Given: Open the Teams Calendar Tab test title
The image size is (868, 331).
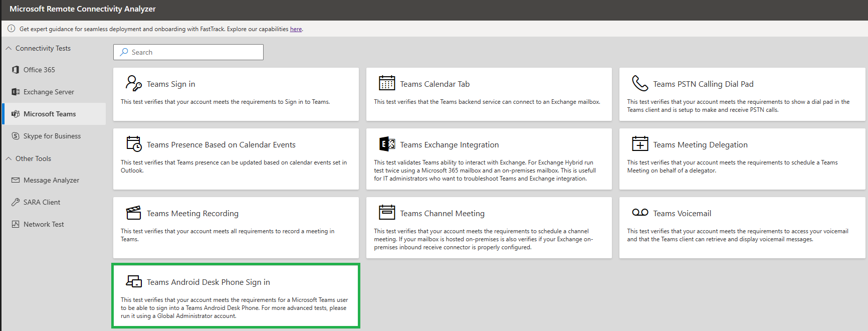Looking at the screenshot, I should click(x=435, y=84).
